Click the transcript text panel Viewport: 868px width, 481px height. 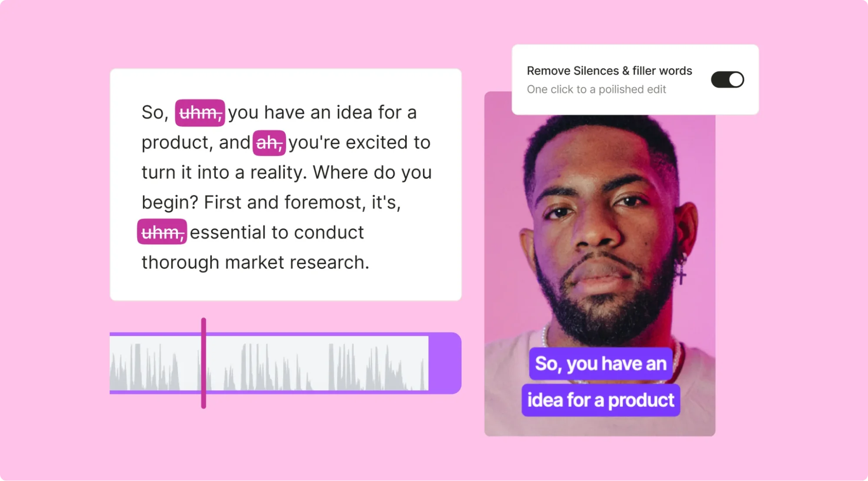click(x=286, y=185)
